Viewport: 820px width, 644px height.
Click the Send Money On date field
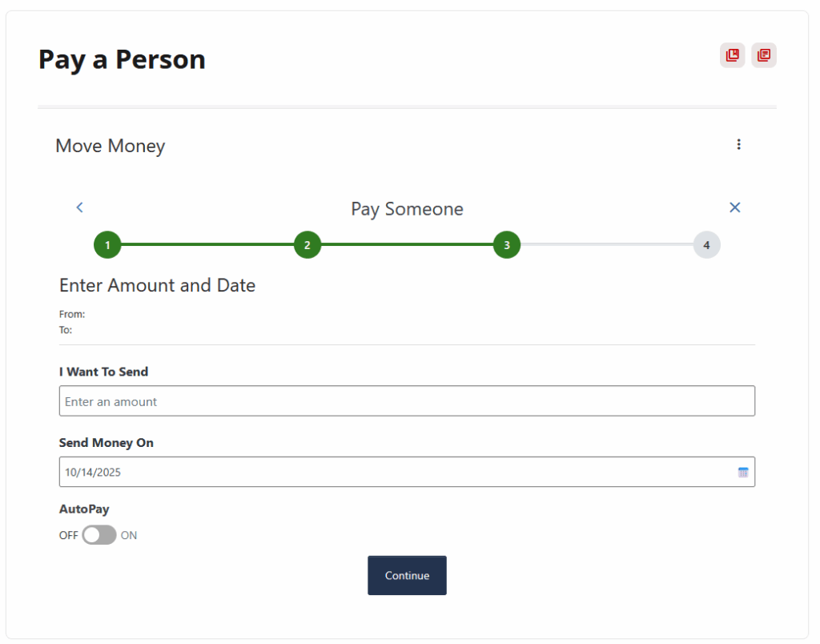click(x=396, y=473)
